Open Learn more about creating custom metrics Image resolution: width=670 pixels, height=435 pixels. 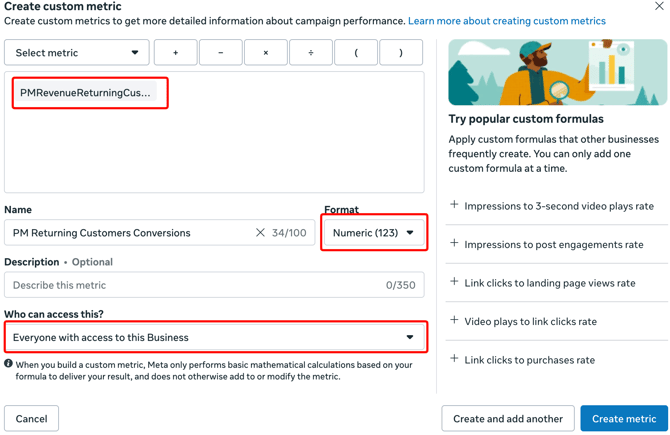507,21
